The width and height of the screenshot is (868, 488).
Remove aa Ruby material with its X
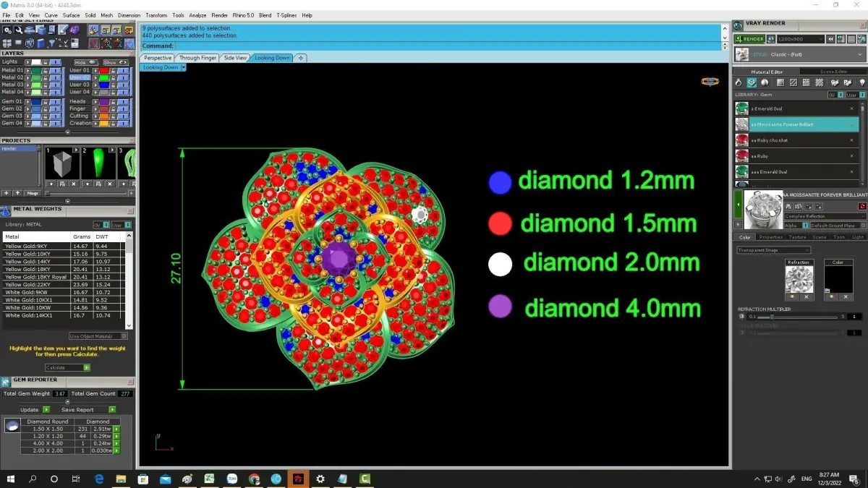[851, 156]
